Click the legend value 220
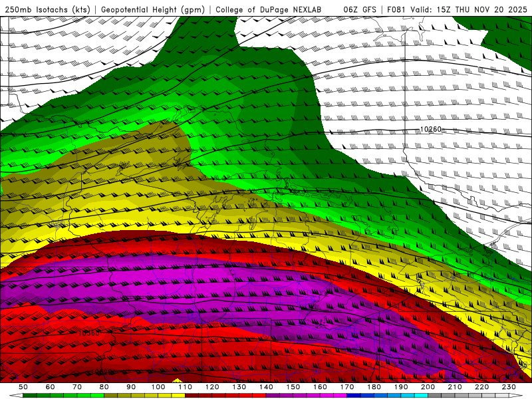 (482, 387)
